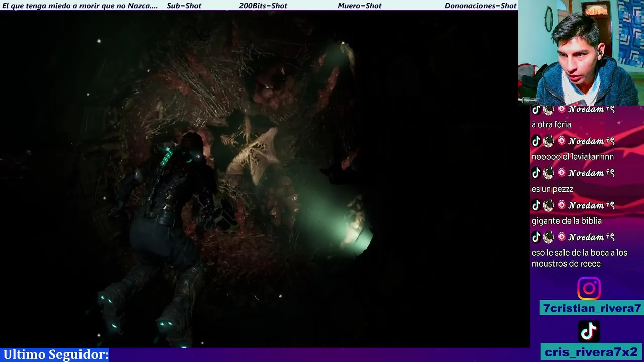The width and height of the screenshot is (644, 362).
Task: Click TikTok badge beside 'eso le sale' author
Action: [536, 237]
